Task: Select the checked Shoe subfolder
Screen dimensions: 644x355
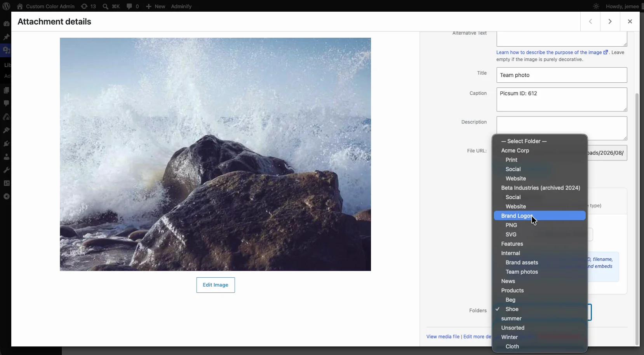Action: [x=540, y=309]
